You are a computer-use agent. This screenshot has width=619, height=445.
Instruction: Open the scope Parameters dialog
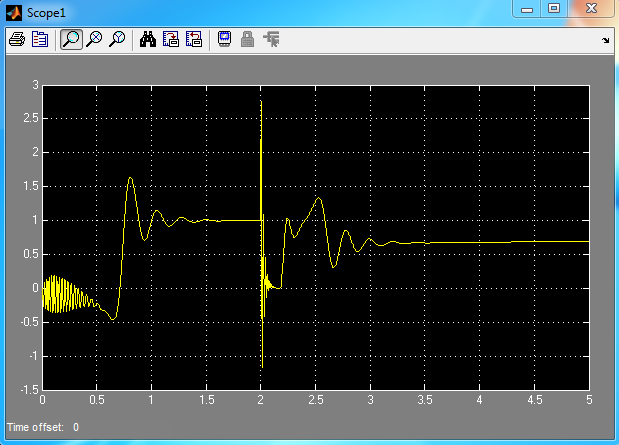40,40
